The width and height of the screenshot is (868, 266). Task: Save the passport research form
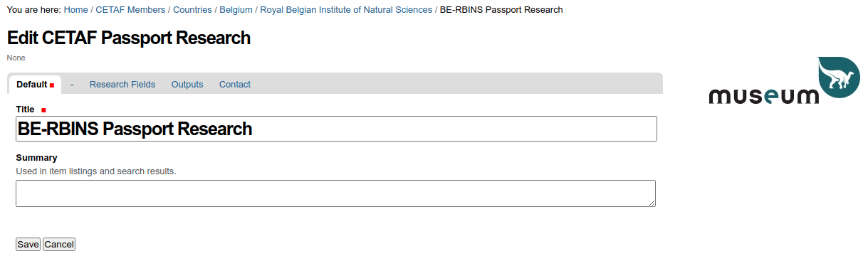[x=28, y=244]
